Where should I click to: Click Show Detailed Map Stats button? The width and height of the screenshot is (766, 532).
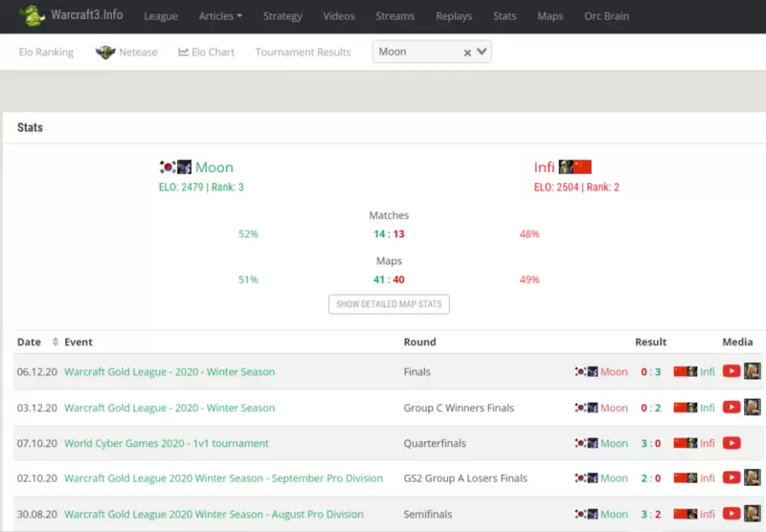389,304
